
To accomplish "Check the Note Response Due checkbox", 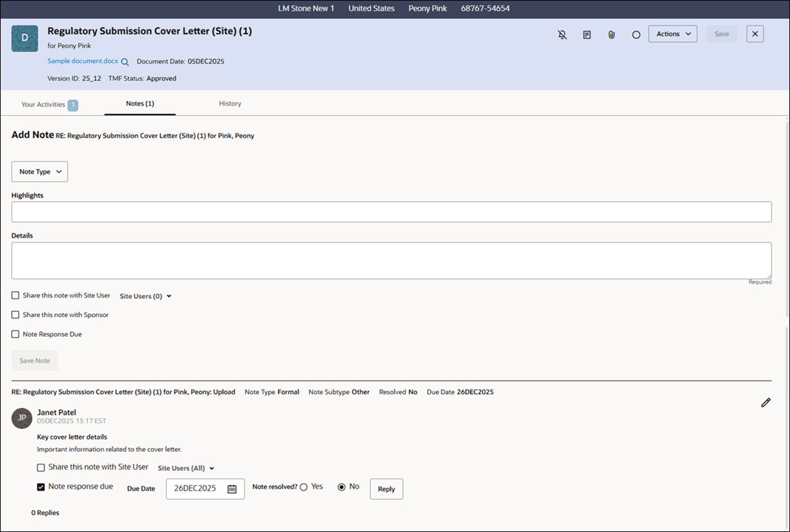I will tap(15, 334).
